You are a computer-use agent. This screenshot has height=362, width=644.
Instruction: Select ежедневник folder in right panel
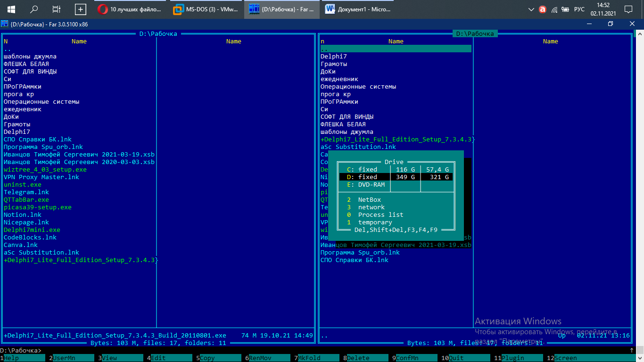[x=339, y=79]
